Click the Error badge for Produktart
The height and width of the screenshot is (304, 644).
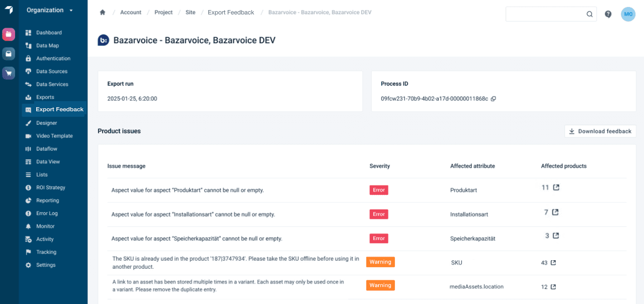[379, 190]
